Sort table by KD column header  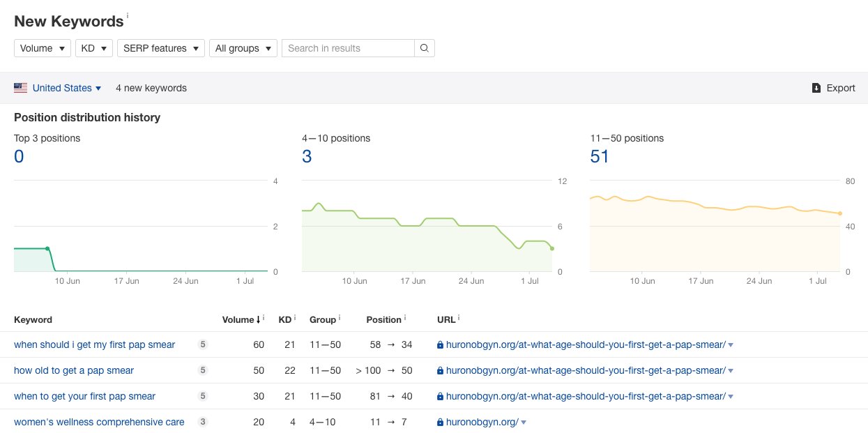point(284,319)
